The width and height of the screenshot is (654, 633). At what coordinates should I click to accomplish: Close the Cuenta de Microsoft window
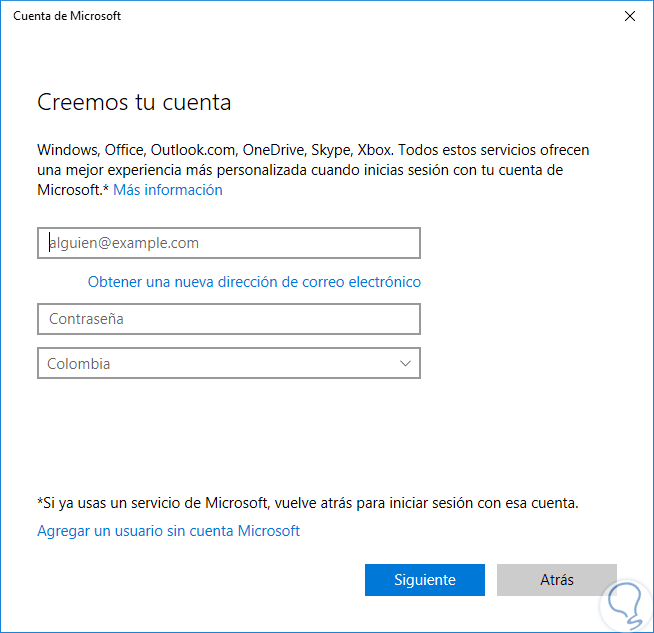click(x=629, y=16)
